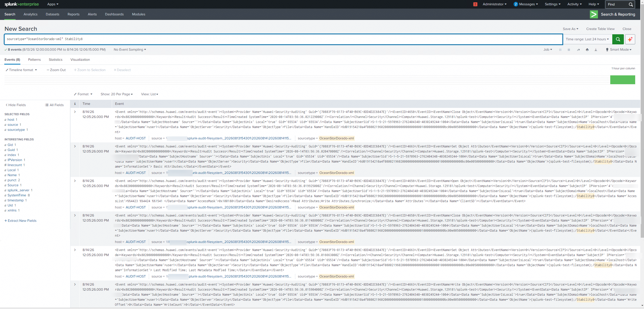Select the host field in Selected Fields
Screen dimensions: 644x309
pyautogui.click(x=11, y=120)
